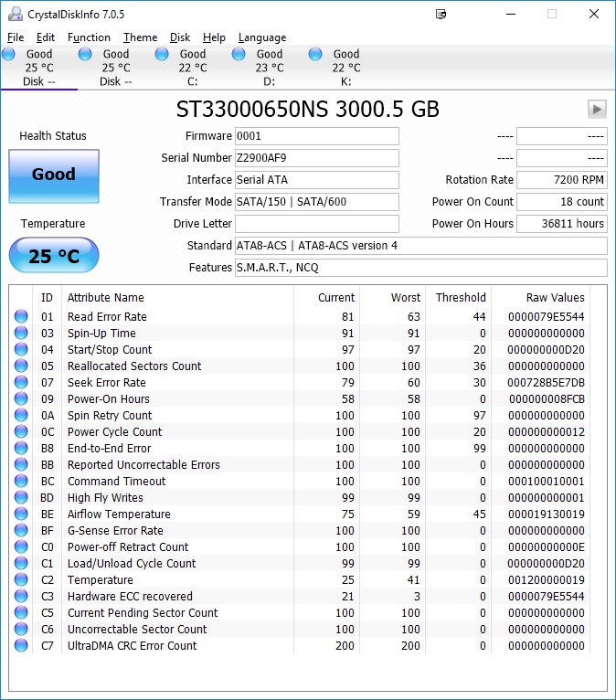
Task: Click the drive title ST33000650NS 3000.5 GB
Action: 308,110
